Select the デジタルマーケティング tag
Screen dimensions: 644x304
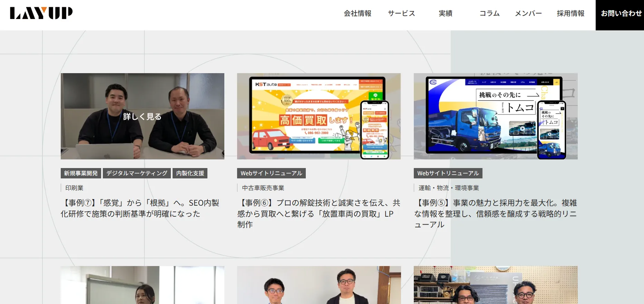coord(137,173)
